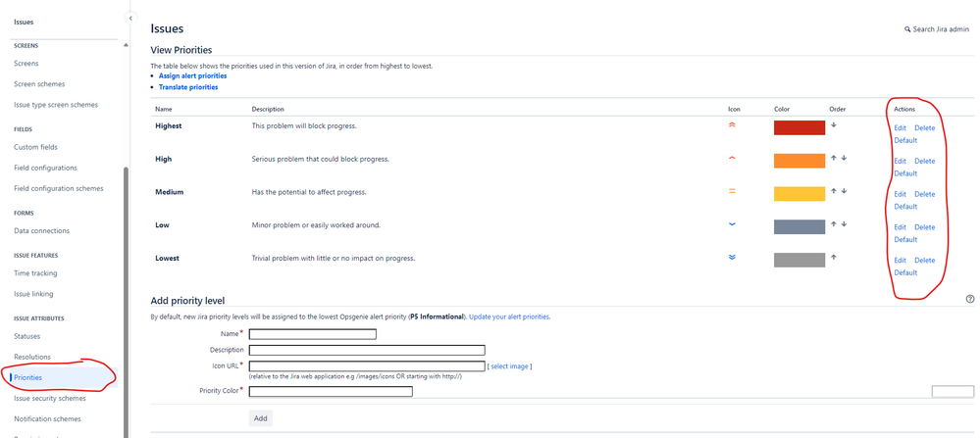Viewport: 980px width, 438px height.
Task: Click the Medium priority equals icon
Action: pos(732,191)
